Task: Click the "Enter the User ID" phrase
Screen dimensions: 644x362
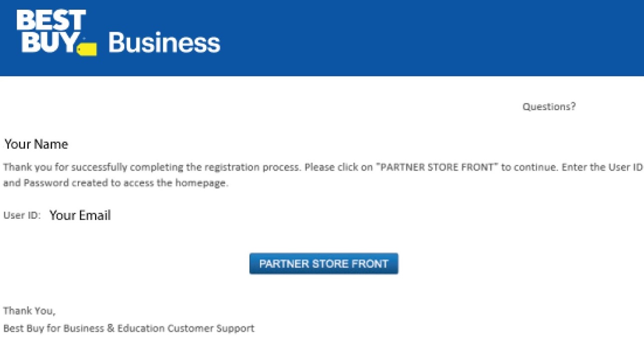Action: (603, 167)
